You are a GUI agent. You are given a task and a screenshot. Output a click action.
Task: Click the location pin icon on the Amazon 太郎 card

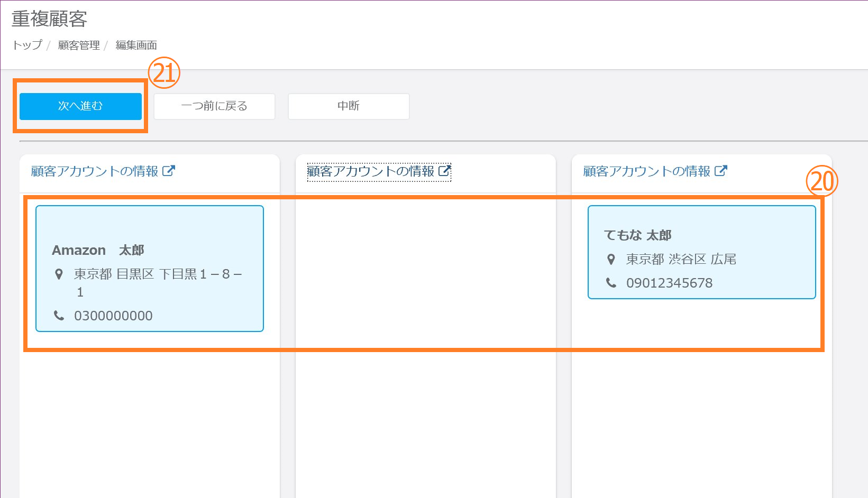pos(59,274)
